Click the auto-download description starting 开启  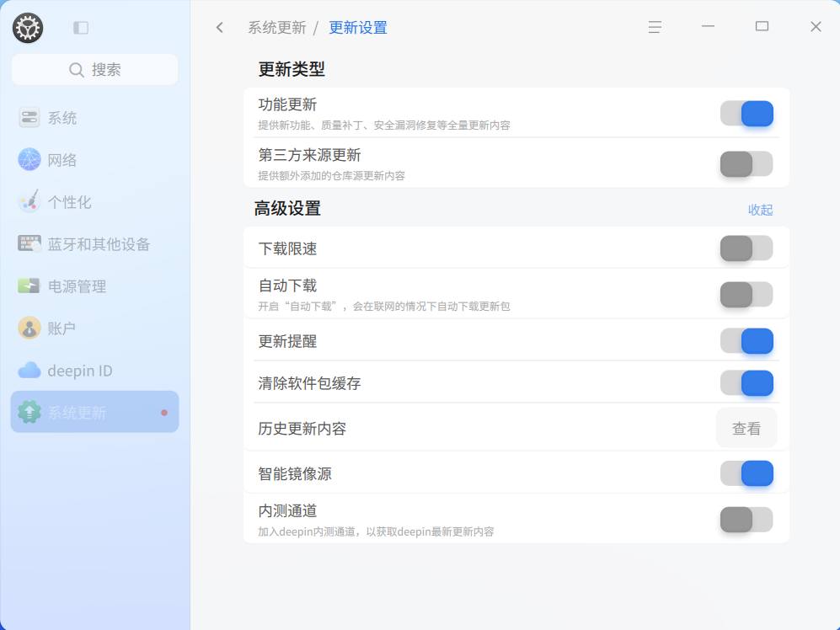(384, 307)
